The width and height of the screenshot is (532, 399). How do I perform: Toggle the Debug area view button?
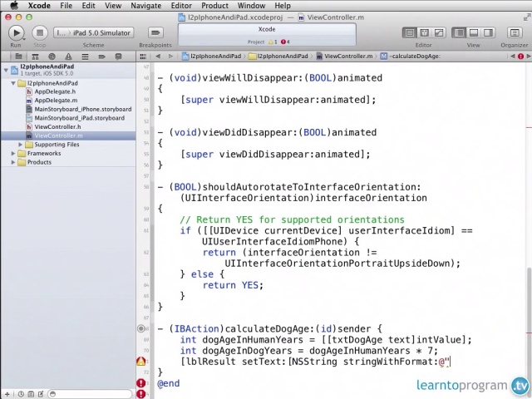pos(474,33)
